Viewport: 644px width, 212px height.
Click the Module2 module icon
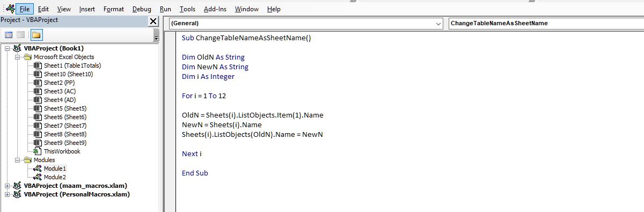37,177
